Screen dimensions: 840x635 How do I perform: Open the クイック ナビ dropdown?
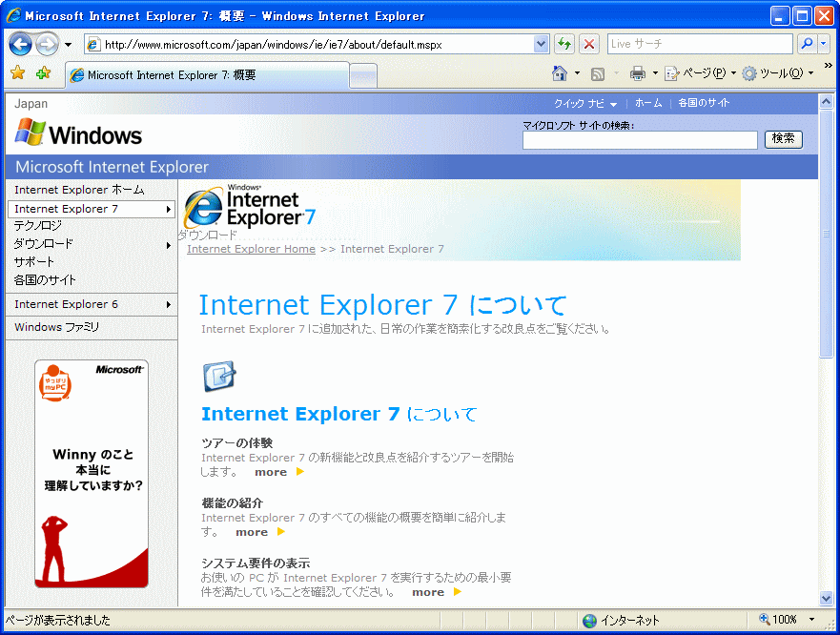point(585,103)
